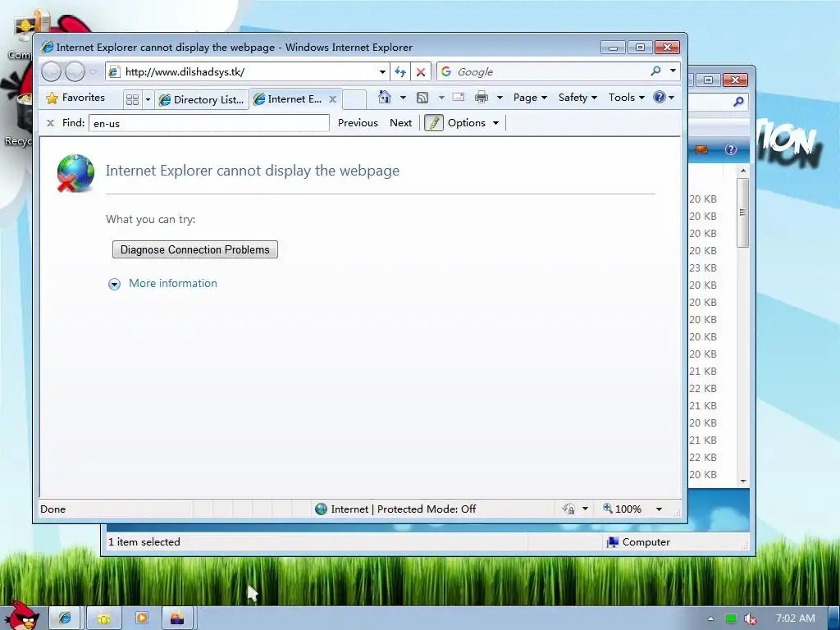
Task: Click the Internet zone globe in status bar
Action: pyautogui.click(x=321, y=509)
